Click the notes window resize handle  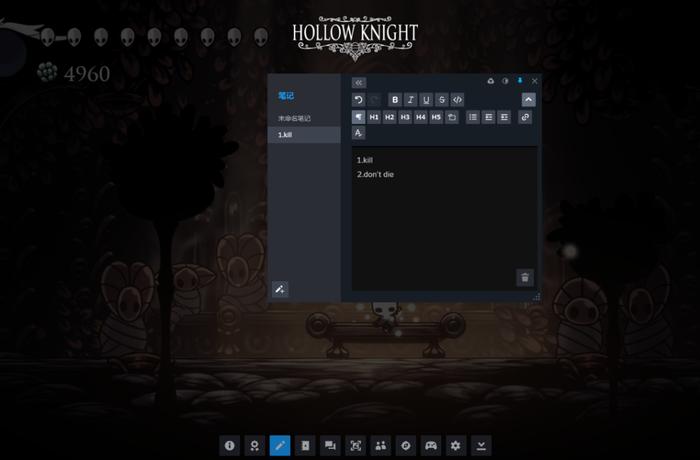[537, 297]
